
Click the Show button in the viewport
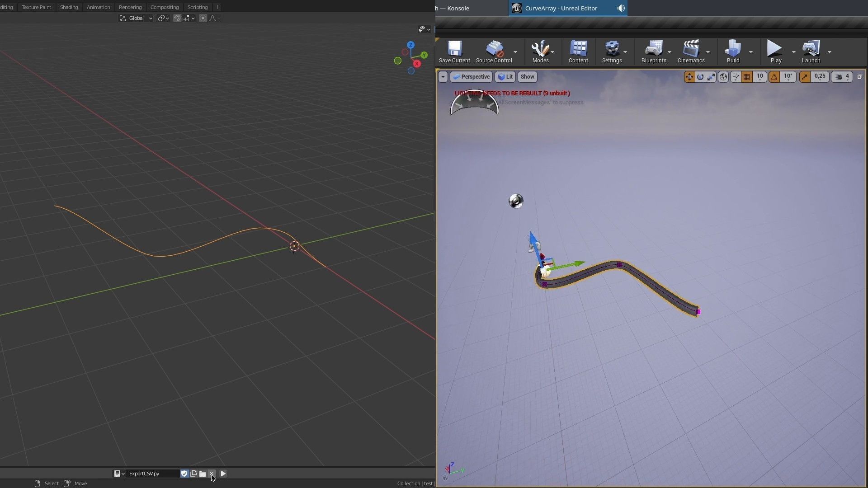527,77
